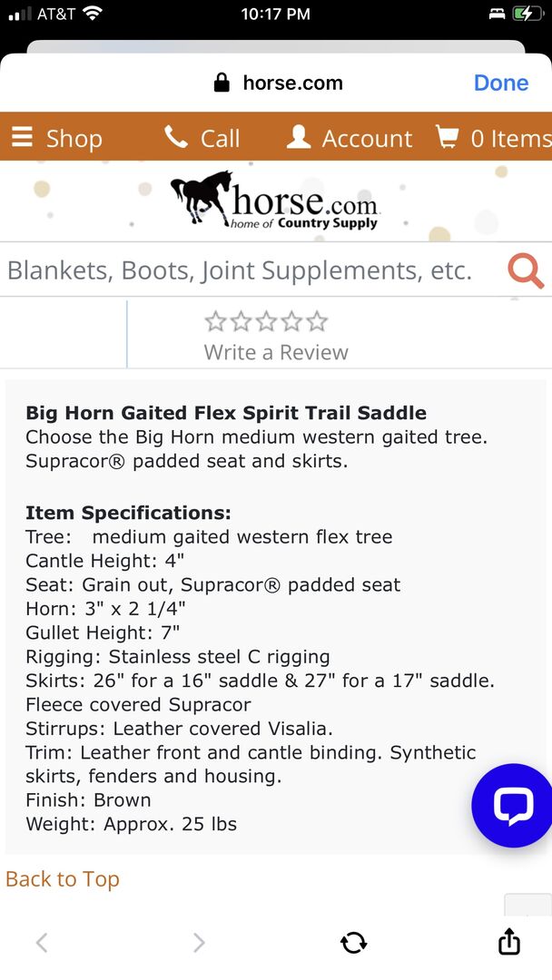Tap the first rating star

(215, 321)
